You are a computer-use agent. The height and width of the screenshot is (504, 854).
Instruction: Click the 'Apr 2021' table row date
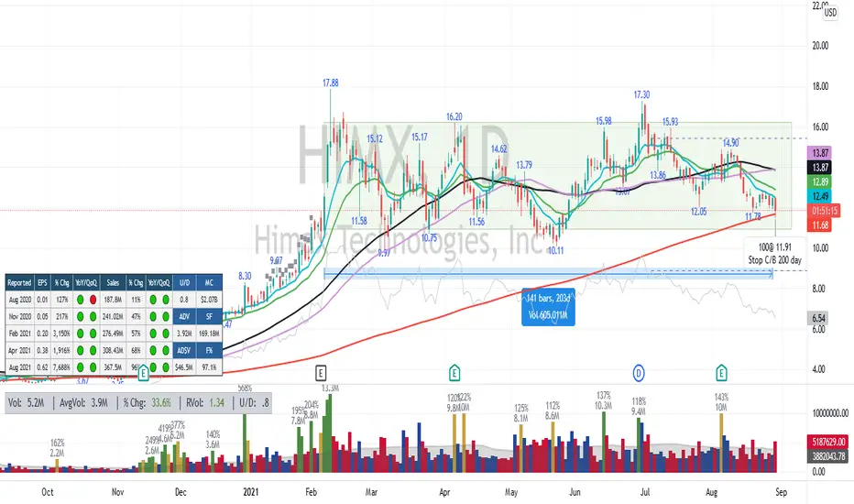pyautogui.click(x=19, y=350)
